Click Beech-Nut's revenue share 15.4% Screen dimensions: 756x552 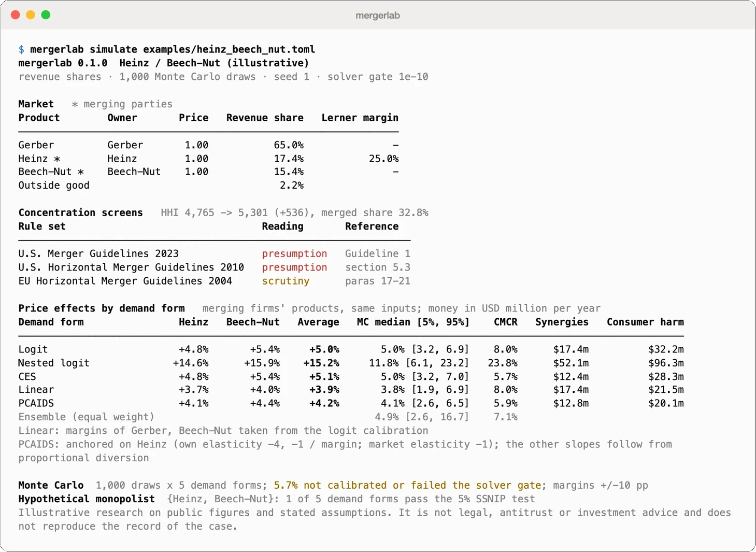[x=289, y=172]
